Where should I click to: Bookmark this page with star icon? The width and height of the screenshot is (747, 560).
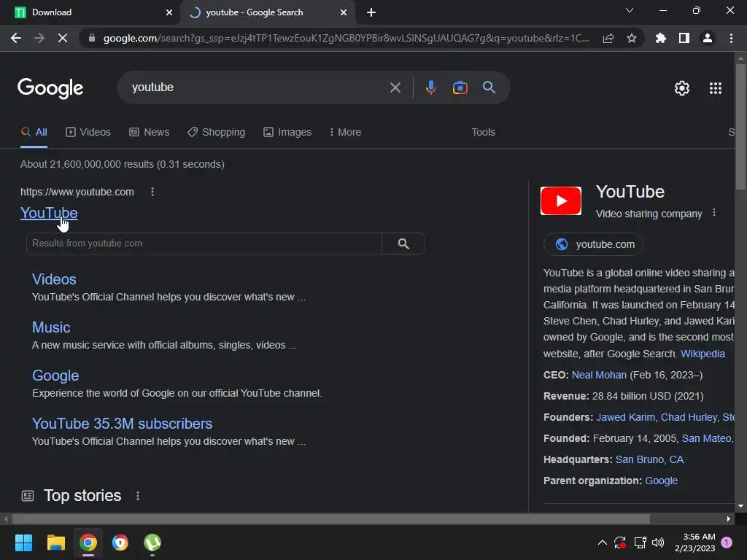pos(632,38)
